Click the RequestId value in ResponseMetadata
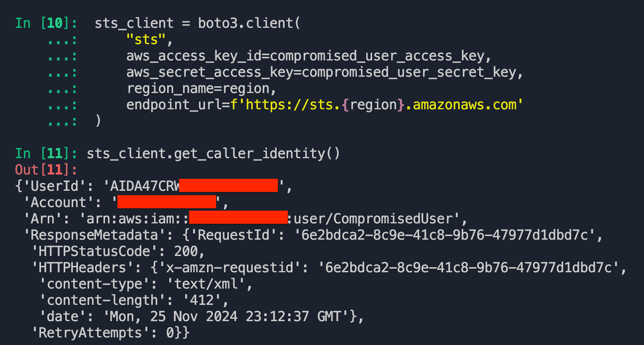This screenshot has height=345, width=644. (445, 235)
